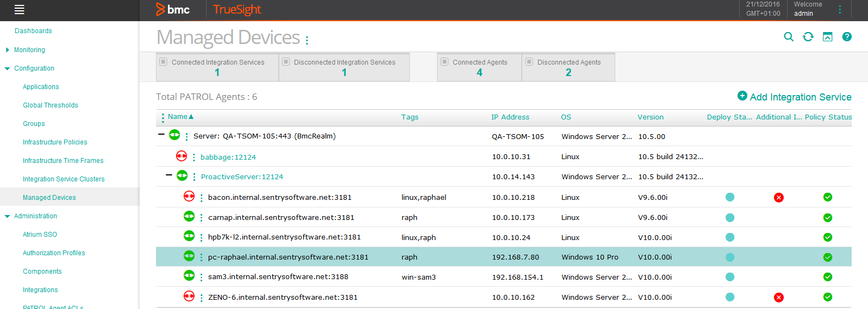
Task: Open Authorization Profiles in sidebar
Action: [x=54, y=253]
